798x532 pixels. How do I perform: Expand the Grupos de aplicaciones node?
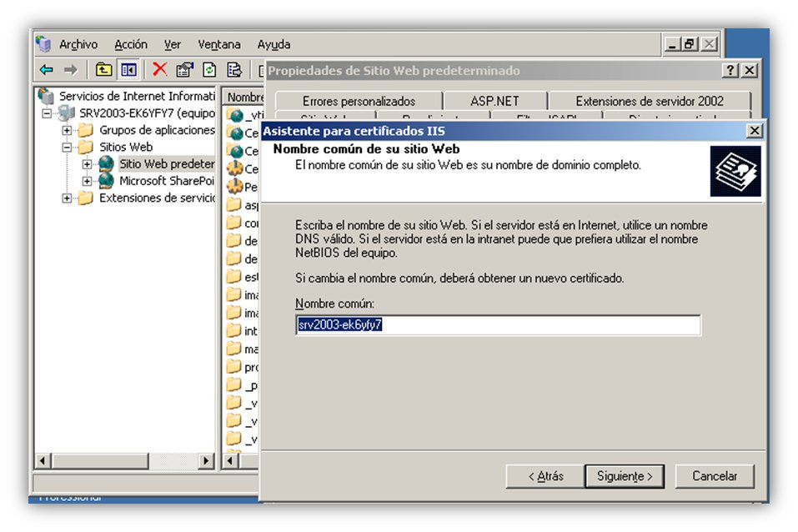[67, 130]
